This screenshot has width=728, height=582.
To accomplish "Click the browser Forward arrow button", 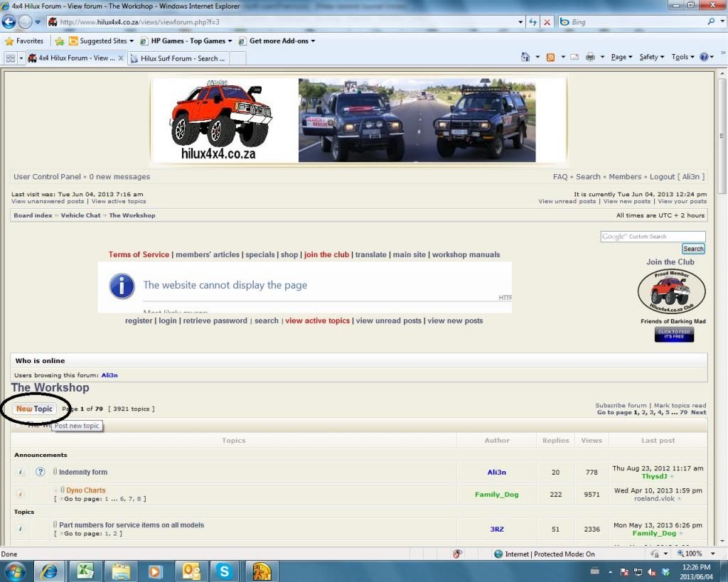I will click(x=25, y=22).
